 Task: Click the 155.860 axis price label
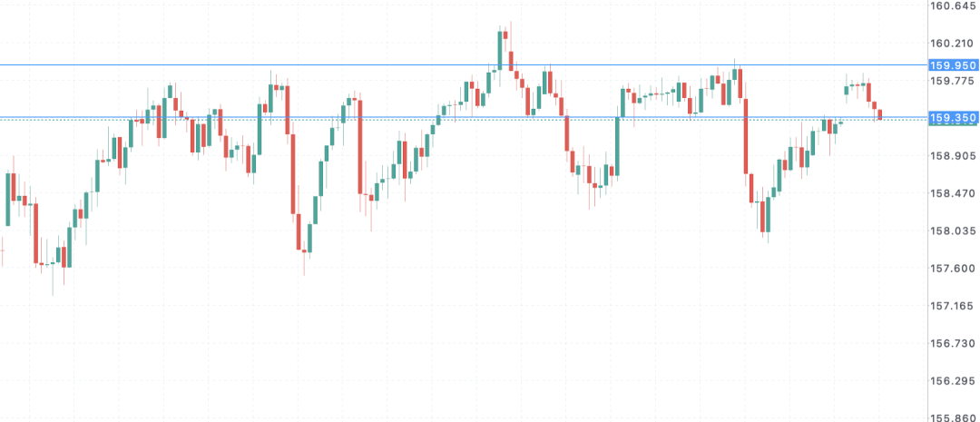pyautogui.click(x=953, y=417)
